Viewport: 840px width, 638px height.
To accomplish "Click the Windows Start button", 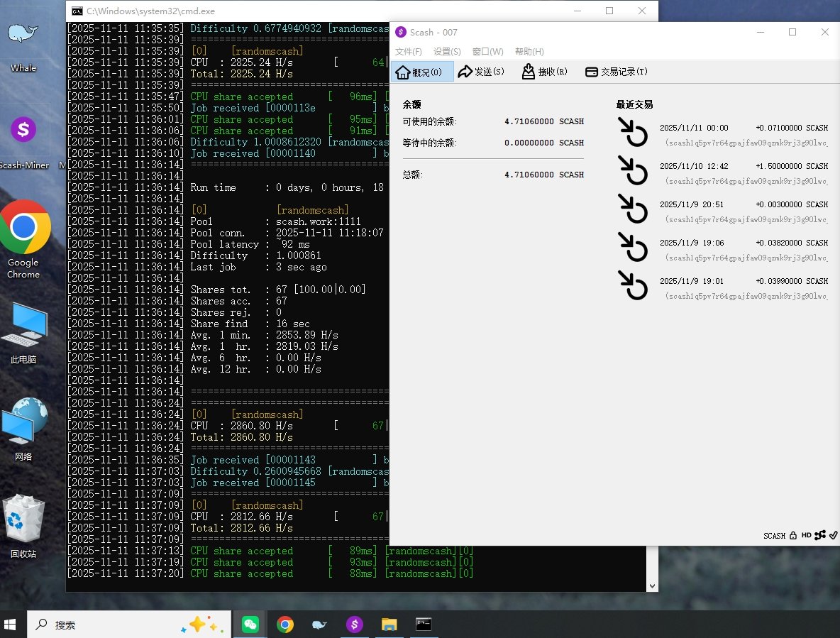I will click(10, 625).
